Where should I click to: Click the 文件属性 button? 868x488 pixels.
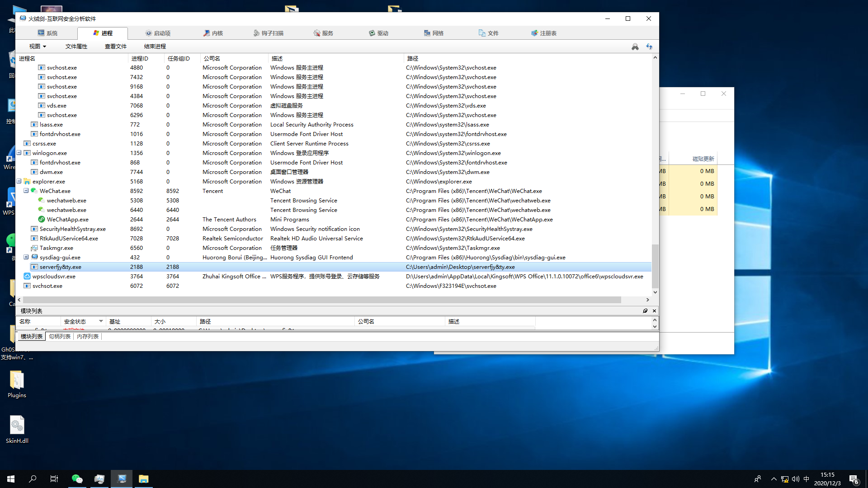pyautogui.click(x=76, y=46)
